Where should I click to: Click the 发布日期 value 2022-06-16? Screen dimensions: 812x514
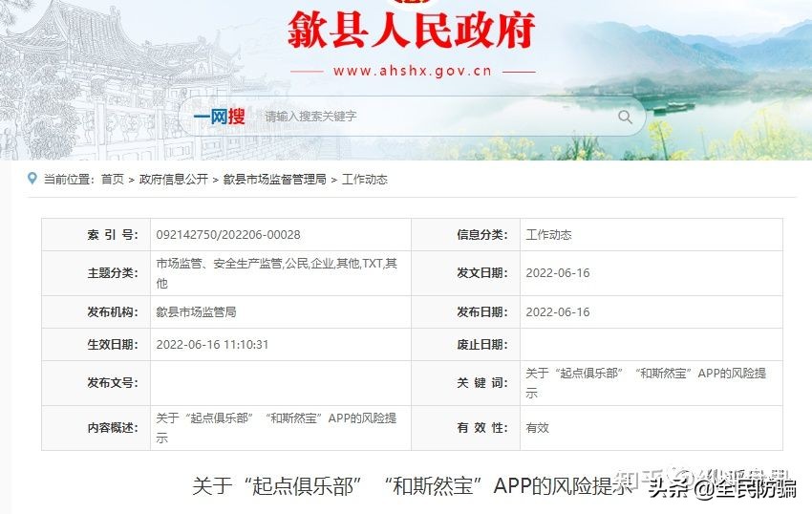coord(558,311)
